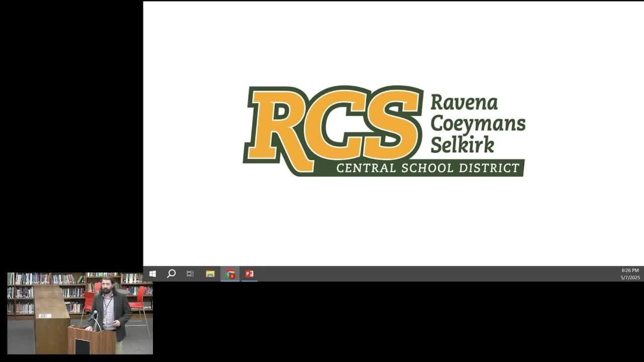Open Task View on the taskbar

coord(190,274)
